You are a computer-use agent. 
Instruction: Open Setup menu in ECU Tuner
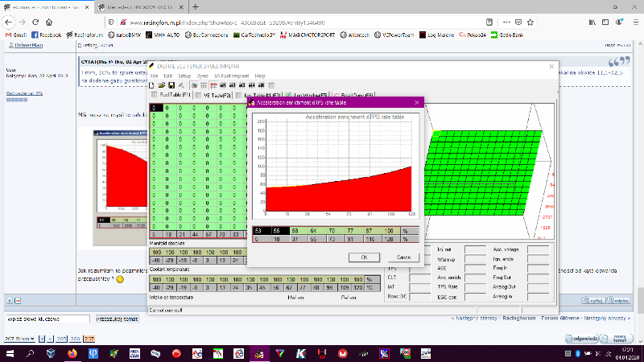[184, 76]
